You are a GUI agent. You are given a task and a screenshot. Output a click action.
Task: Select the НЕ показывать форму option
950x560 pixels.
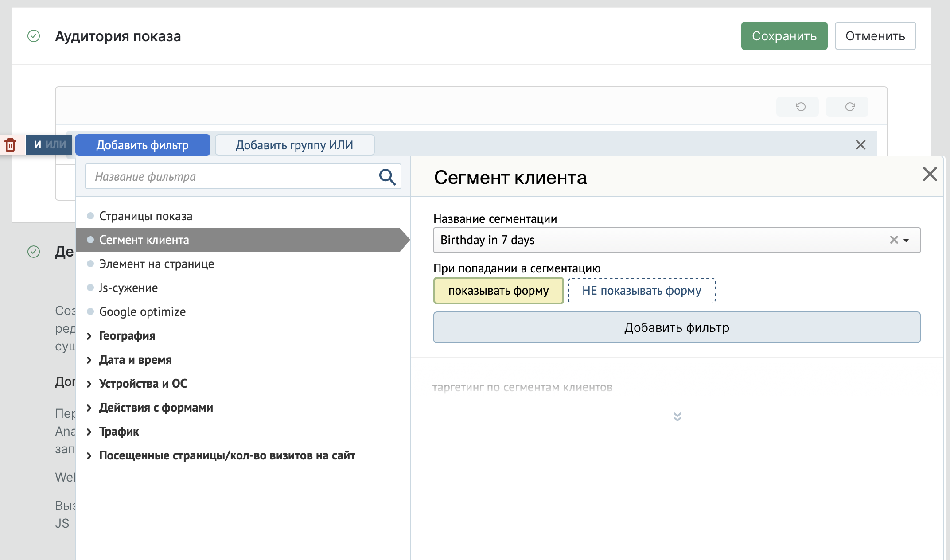tap(642, 291)
